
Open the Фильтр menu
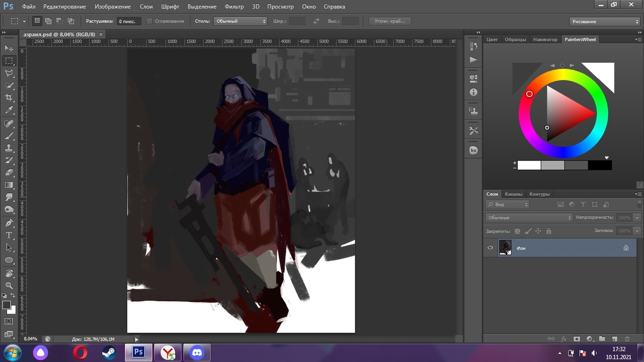[x=234, y=7]
